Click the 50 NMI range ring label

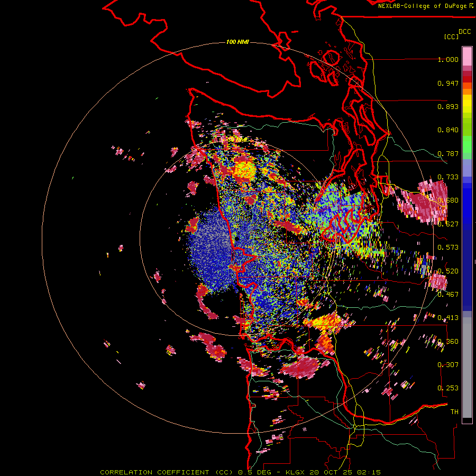click(x=237, y=140)
